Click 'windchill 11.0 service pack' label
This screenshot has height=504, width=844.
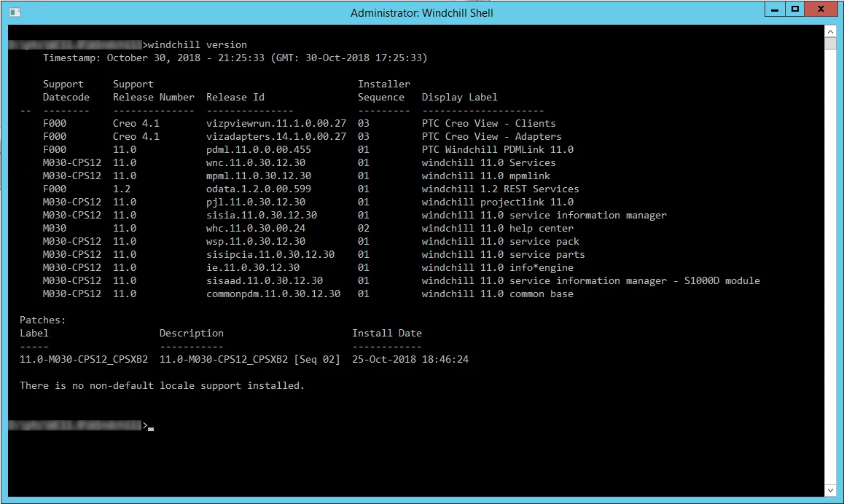click(500, 242)
